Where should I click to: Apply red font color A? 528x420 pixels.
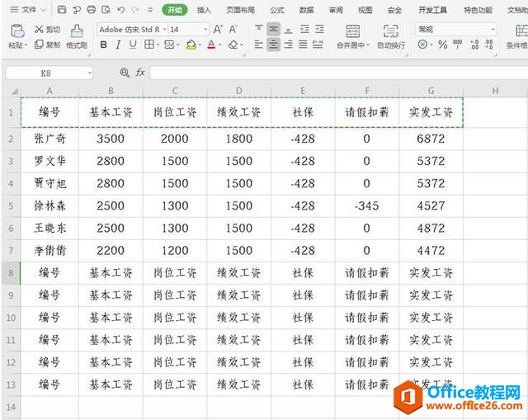tap(211, 45)
